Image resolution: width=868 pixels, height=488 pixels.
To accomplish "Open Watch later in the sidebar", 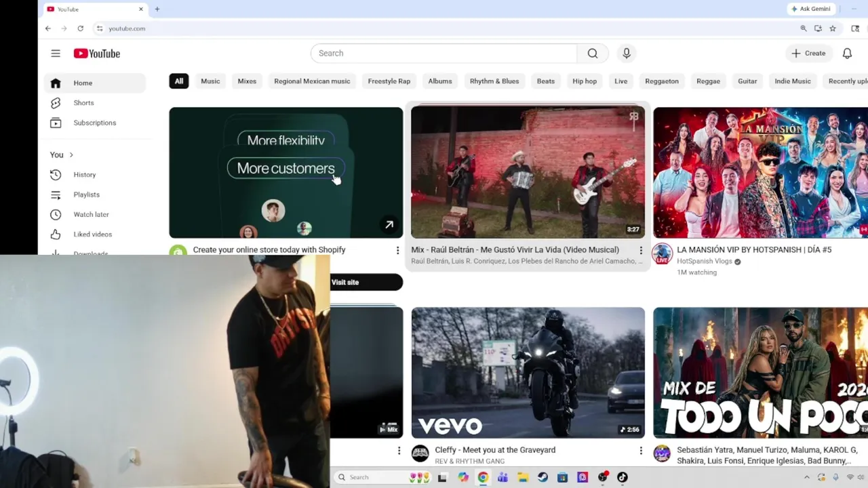I will [95, 214].
